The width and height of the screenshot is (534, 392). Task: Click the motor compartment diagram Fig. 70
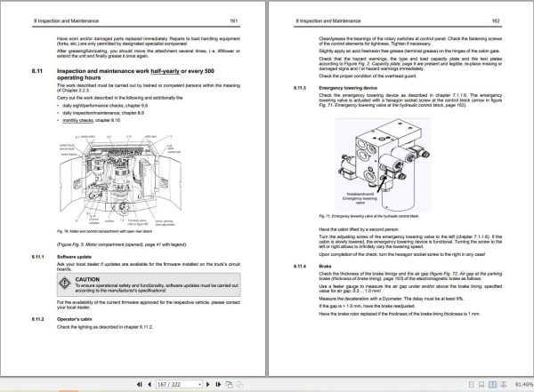tap(120, 180)
